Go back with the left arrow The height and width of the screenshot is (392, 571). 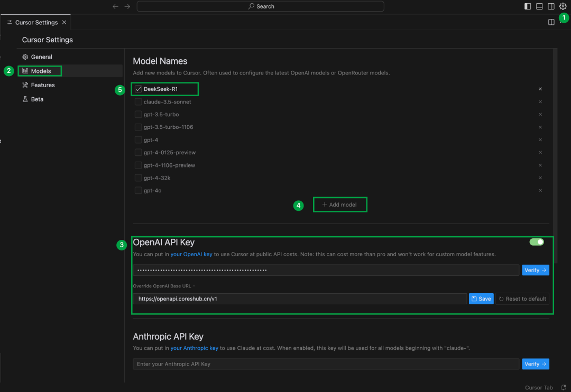point(115,6)
